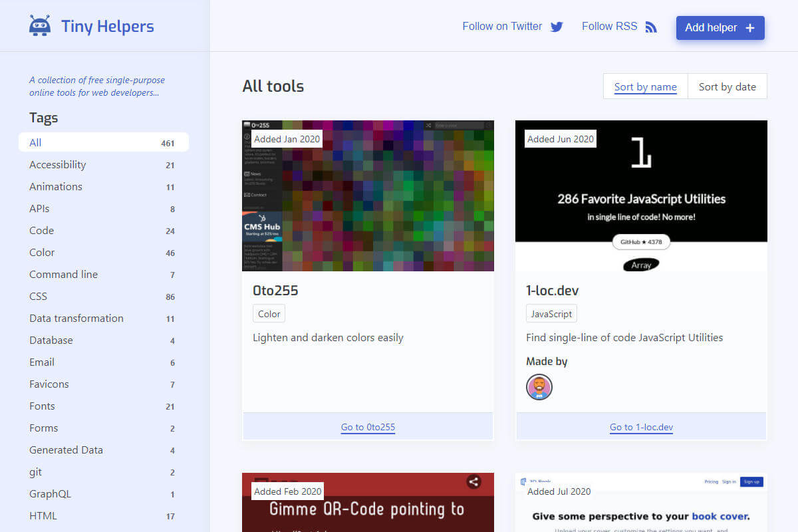Click the Added Jun 2020 label

pos(561,139)
